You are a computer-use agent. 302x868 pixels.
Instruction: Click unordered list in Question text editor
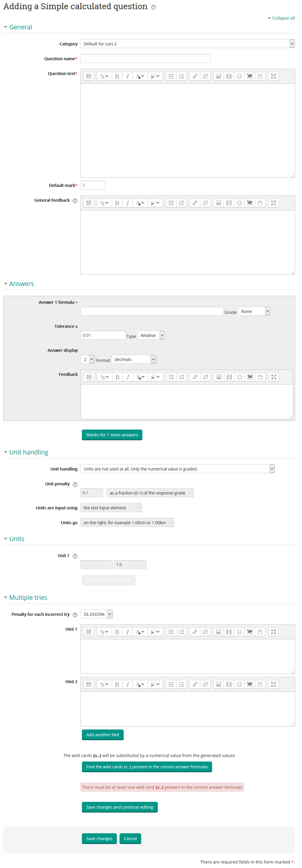point(171,76)
